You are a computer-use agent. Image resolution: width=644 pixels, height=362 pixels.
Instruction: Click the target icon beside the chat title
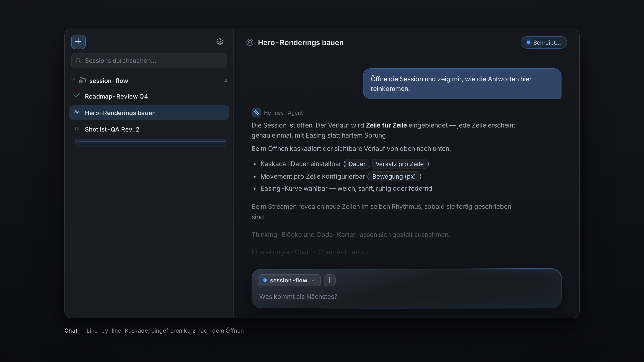click(250, 42)
